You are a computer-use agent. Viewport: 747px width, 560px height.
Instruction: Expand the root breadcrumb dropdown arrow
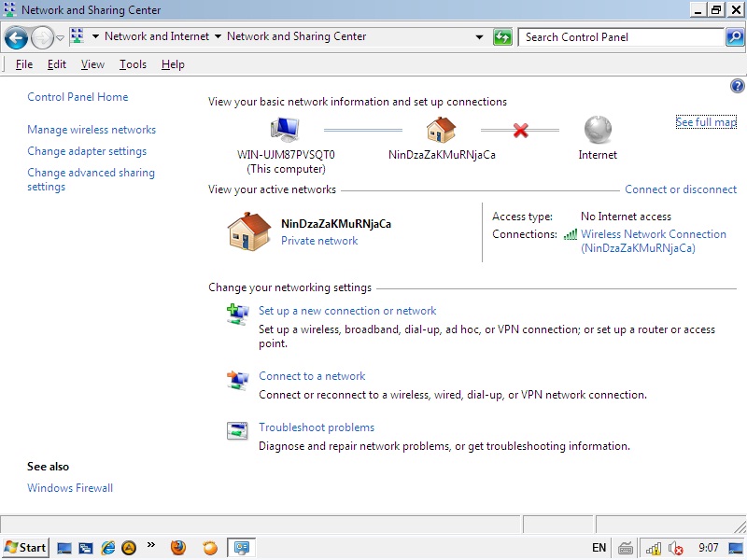95,36
